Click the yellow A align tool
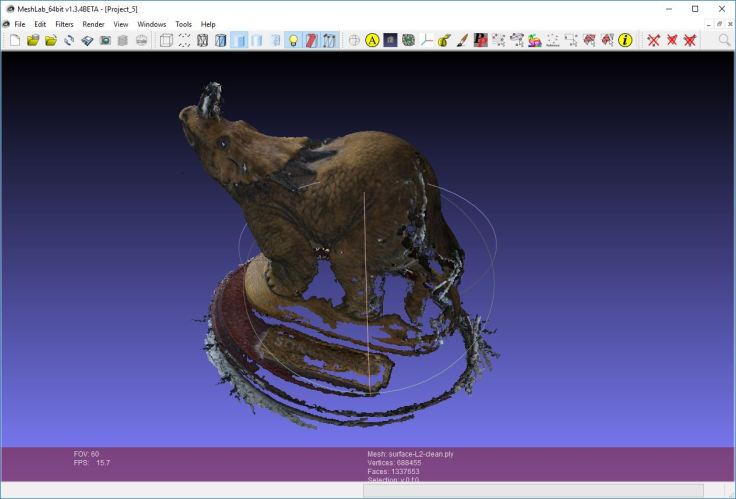The width and height of the screenshot is (736, 499). click(372, 40)
